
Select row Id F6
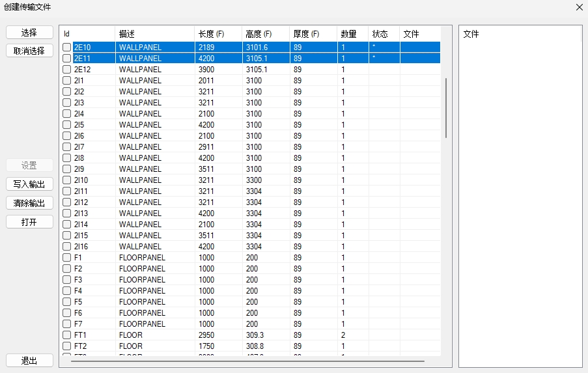point(78,312)
